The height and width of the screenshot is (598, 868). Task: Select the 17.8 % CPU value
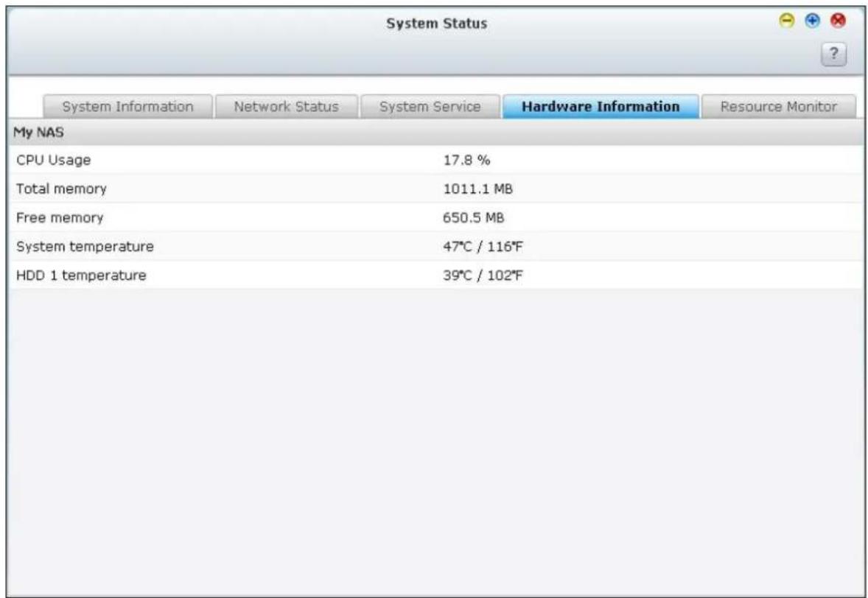[466, 160]
